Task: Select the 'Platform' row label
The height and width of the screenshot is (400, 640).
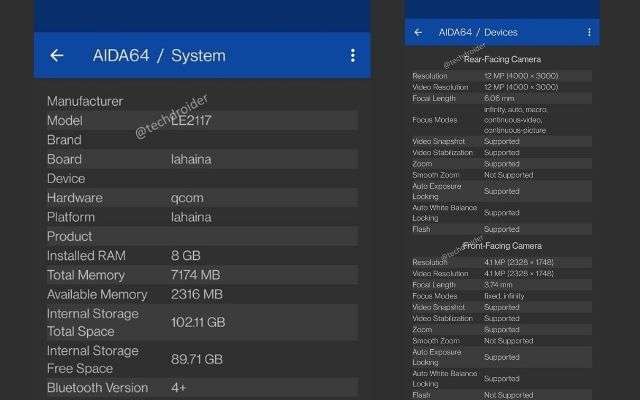Action: click(x=71, y=217)
